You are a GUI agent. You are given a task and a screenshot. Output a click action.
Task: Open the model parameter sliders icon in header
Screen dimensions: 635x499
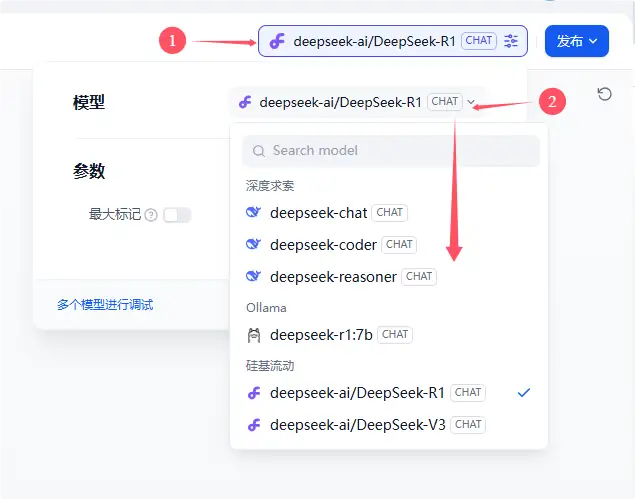click(x=511, y=41)
